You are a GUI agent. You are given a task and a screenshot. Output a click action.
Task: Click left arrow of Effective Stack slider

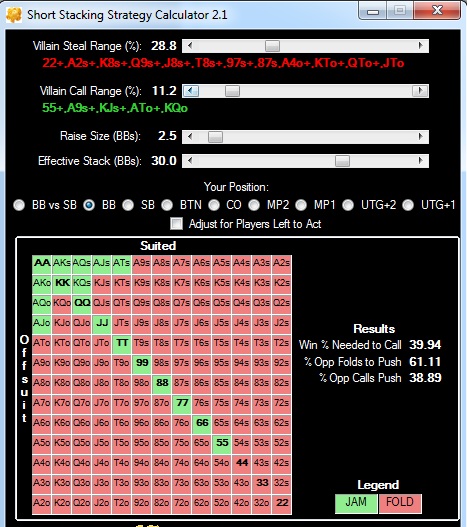(190, 161)
